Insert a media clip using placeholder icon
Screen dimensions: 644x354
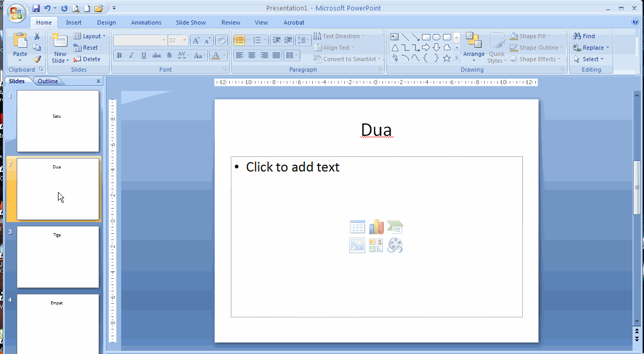coord(395,245)
